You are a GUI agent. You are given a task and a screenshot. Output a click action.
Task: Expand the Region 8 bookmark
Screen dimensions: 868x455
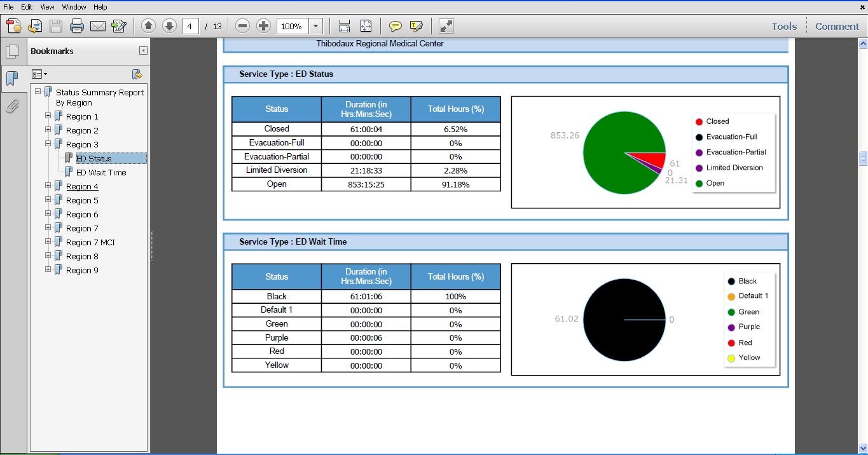[48, 255]
